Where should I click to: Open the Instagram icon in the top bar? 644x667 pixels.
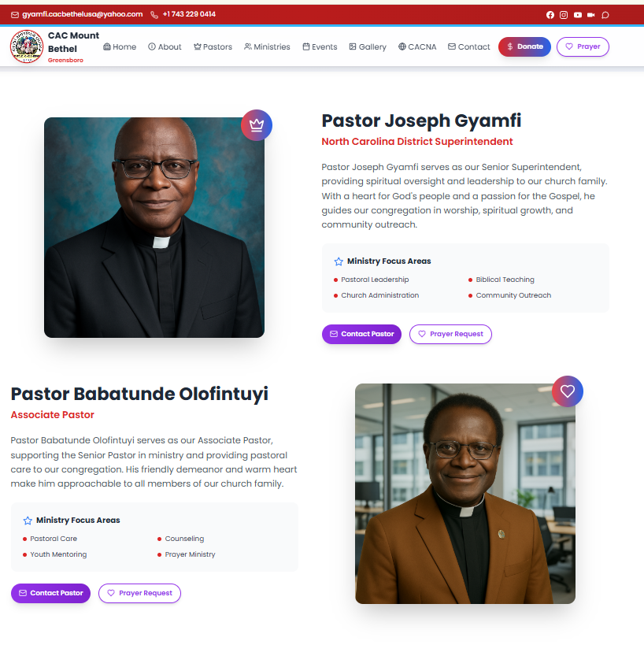(x=564, y=14)
